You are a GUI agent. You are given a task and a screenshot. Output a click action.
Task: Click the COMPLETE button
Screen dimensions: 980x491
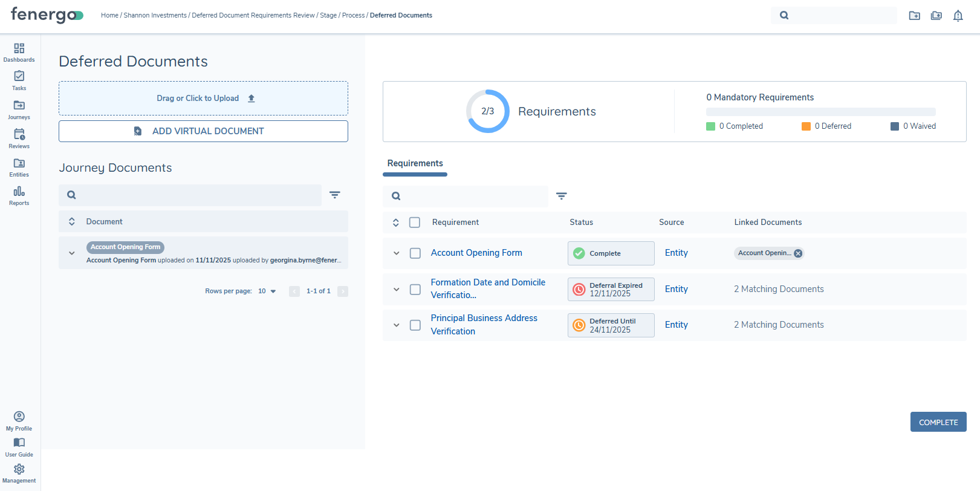(x=938, y=422)
